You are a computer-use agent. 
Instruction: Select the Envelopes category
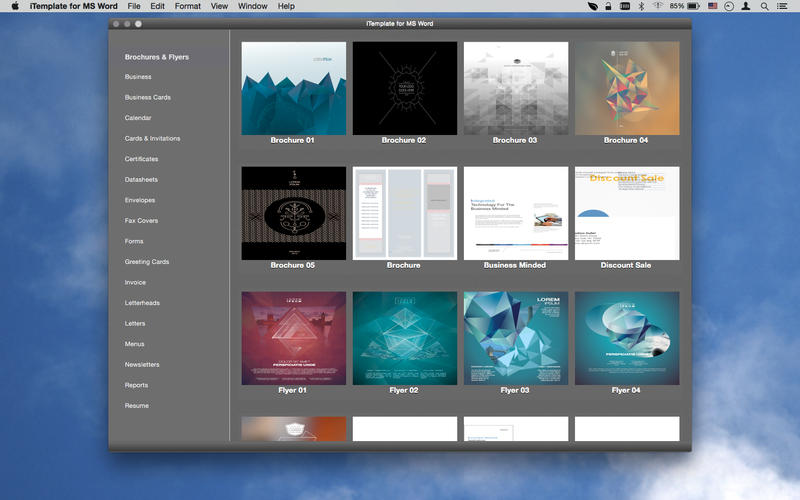click(x=140, y=200)
